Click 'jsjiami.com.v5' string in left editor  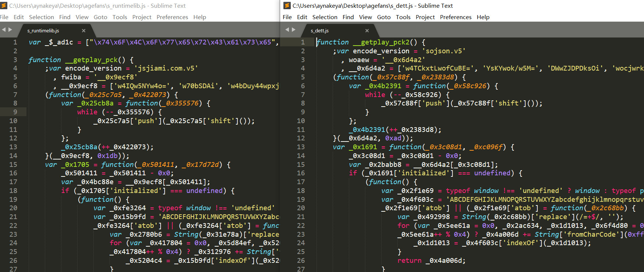(x=166, y=68)
